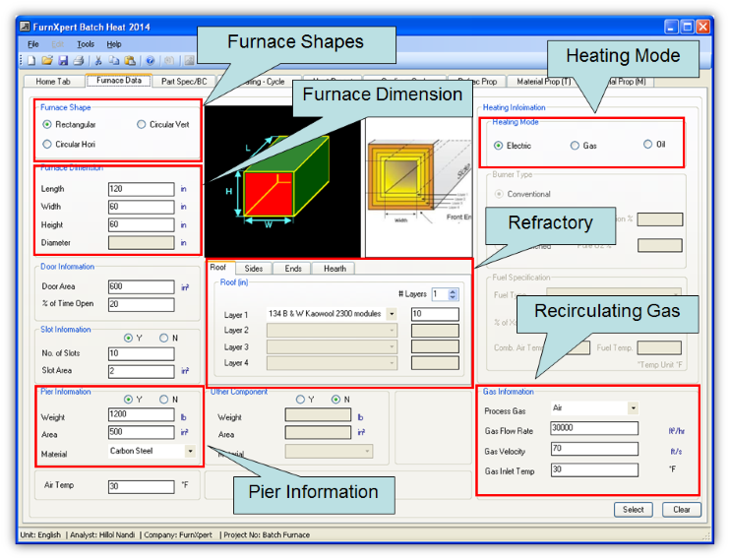The height and width of the screenshot is (560, 730).
Task: Open the Tools menu
Action: click(86, 44)
